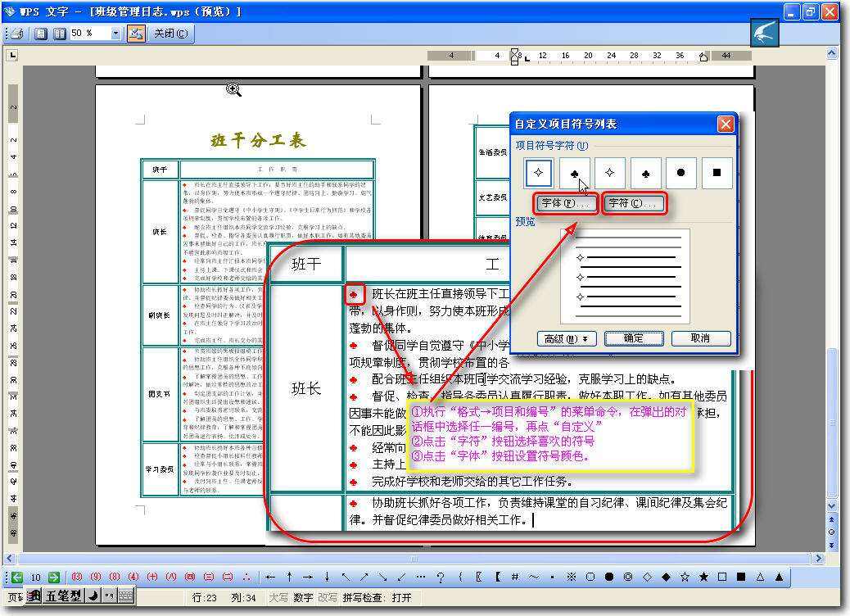This screenshot has width=850, height=616.
Task: Open the 字符(C)... symbol picker
Action: click(x=633, y=203)
